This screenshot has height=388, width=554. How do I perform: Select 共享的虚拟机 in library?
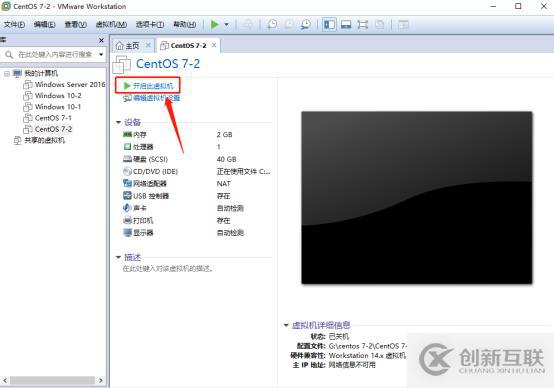pos(45,140)
